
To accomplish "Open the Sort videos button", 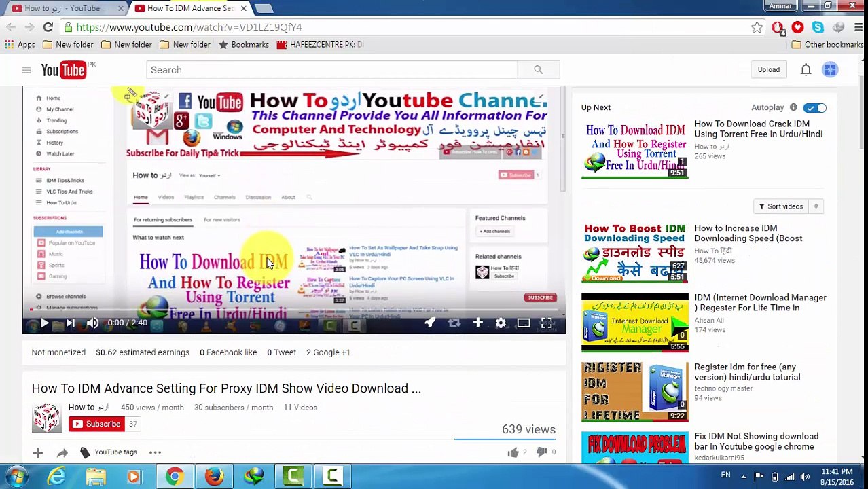I will tap(780, 206).
